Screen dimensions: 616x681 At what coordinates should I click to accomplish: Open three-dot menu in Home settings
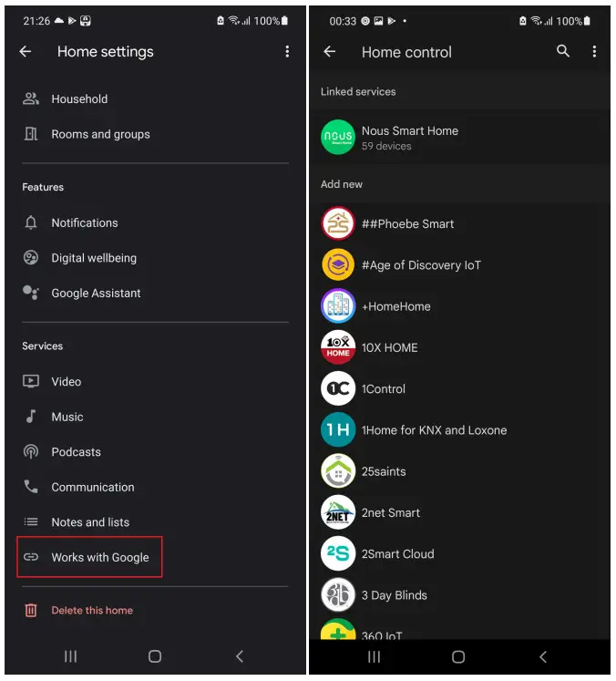click(x=287, y=52)
